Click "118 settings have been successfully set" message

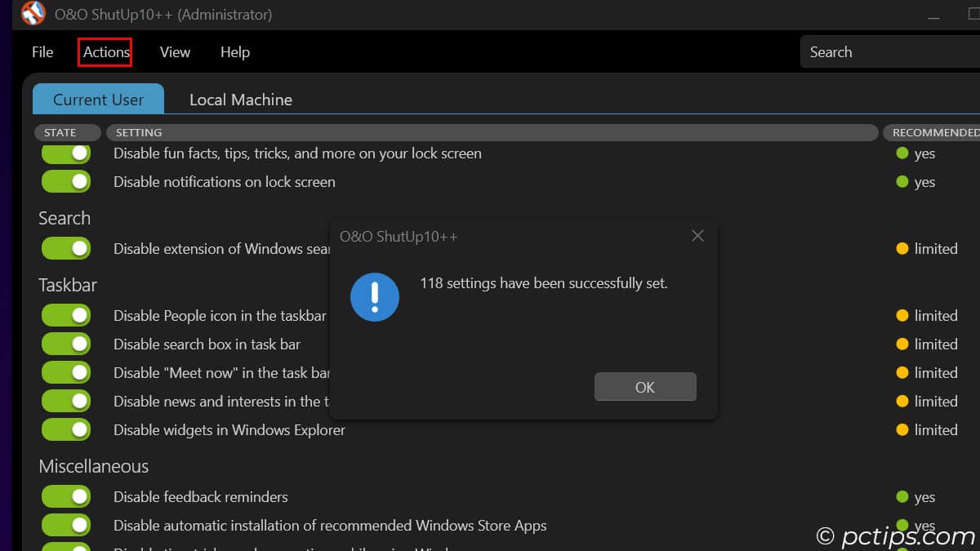[544, 284]
